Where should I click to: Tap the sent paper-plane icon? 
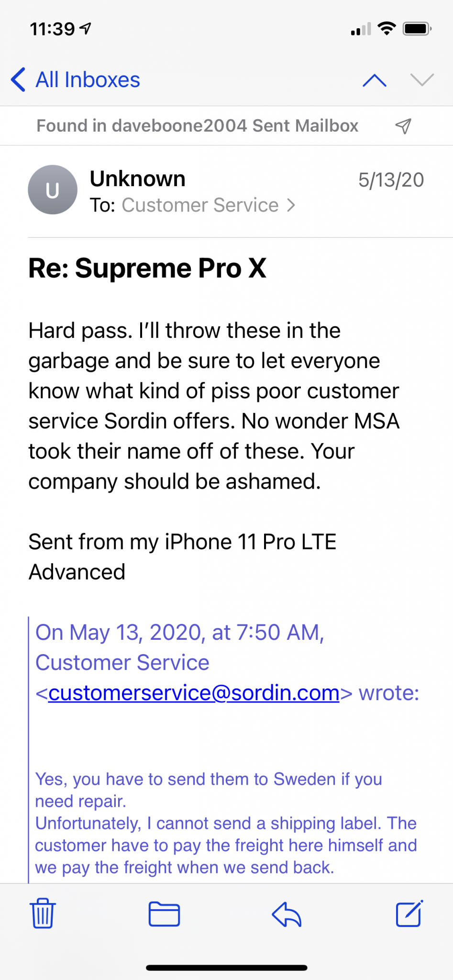(x=403, y=126)
